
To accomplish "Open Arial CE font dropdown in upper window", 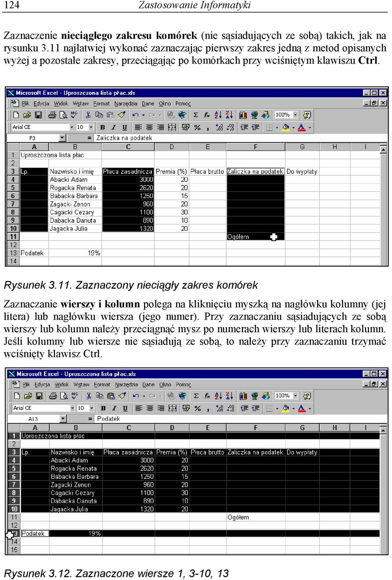I will pos(72,127).
